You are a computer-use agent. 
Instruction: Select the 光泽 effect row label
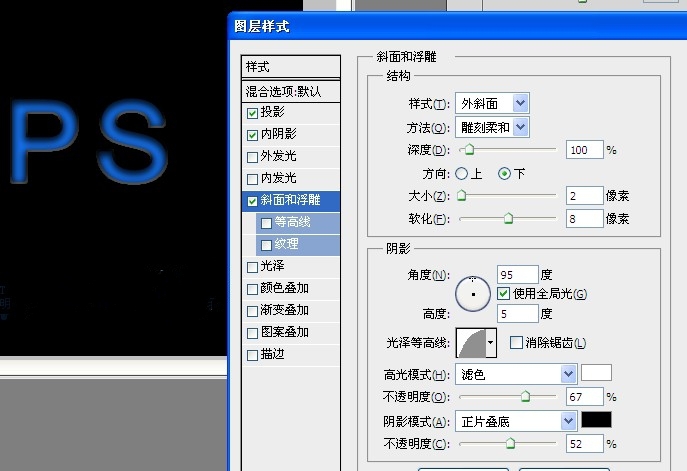tap(273, 266)
